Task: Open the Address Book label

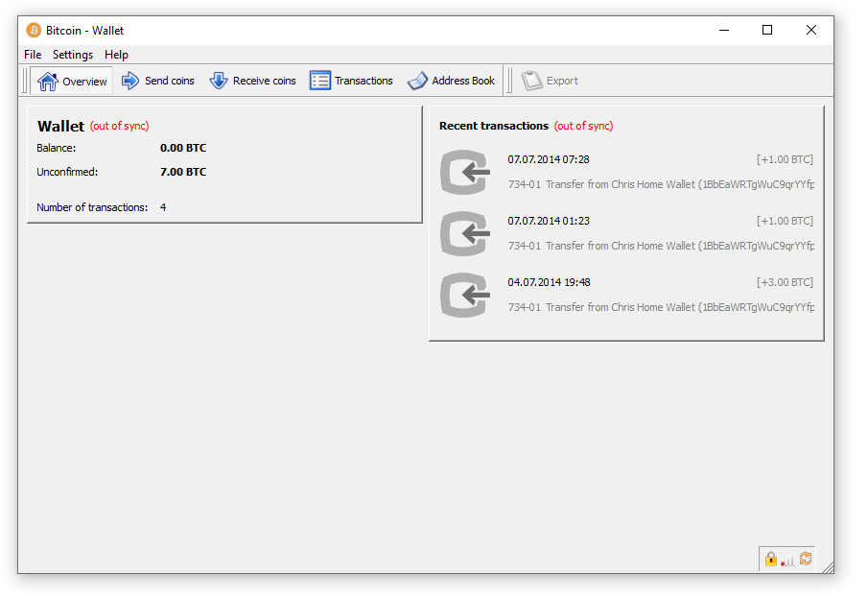Action: tap(463, 81)
